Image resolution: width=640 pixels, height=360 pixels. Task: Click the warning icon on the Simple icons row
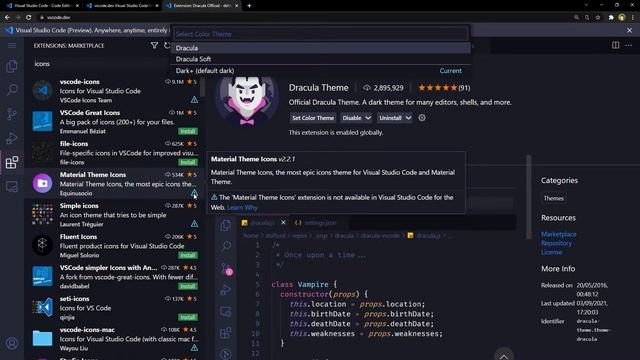pyautogui.click(x=194, y=224)
